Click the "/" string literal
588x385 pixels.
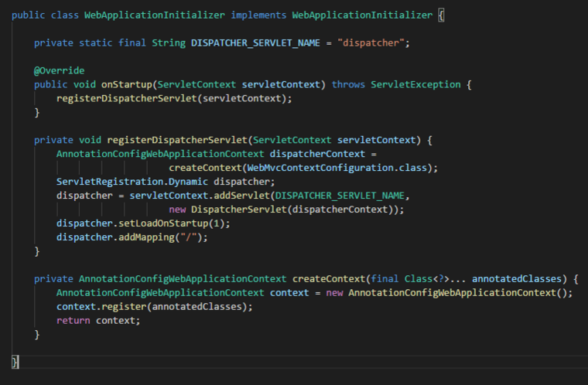pyautogui.click(x=188, y=237)
